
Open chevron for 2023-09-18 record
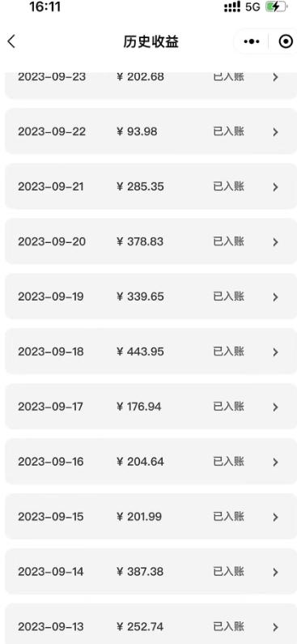[x=276, y=352]
